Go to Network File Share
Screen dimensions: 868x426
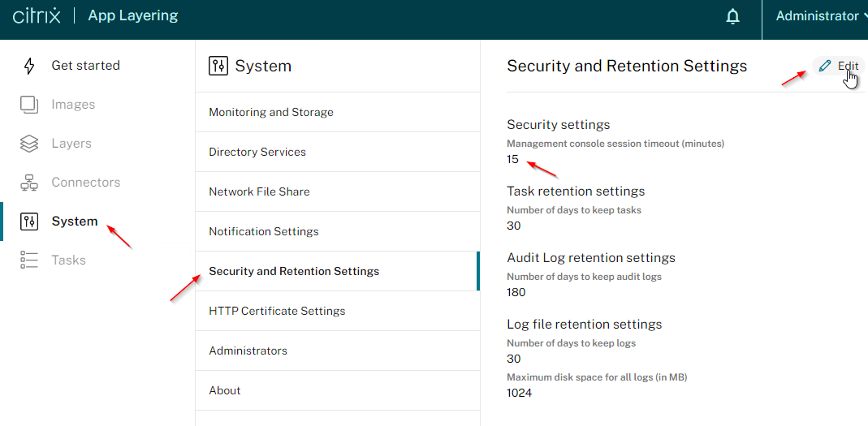click(337, 192)
